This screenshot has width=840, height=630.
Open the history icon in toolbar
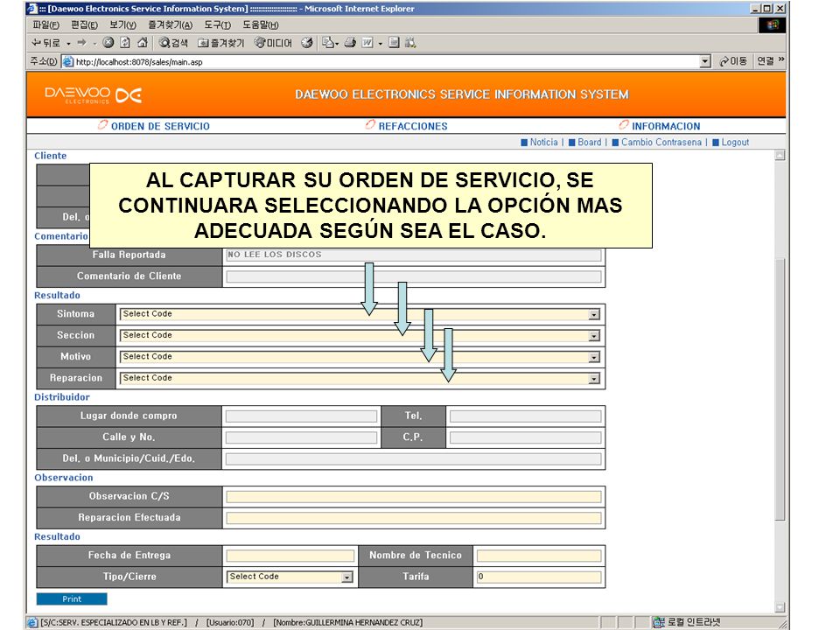[306, 43]
